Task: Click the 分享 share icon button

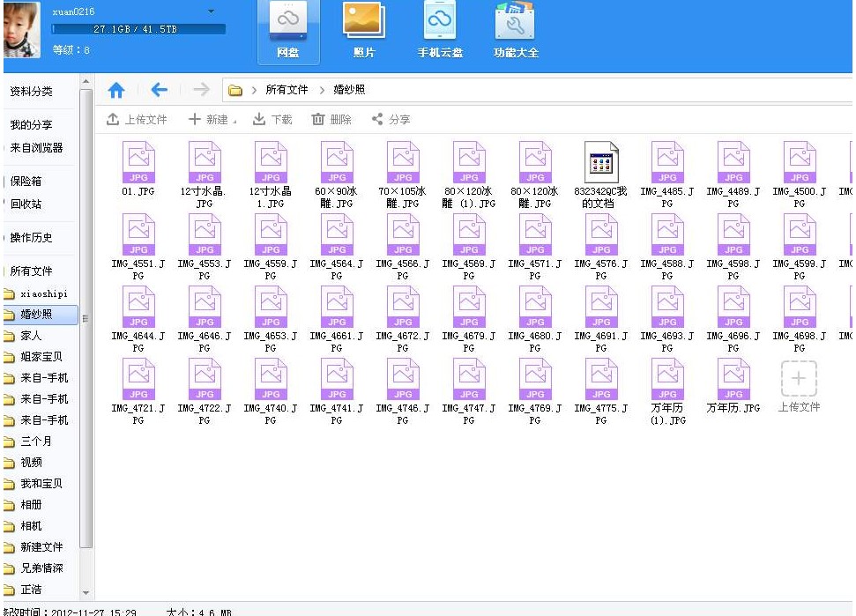Action: (391, 120)
